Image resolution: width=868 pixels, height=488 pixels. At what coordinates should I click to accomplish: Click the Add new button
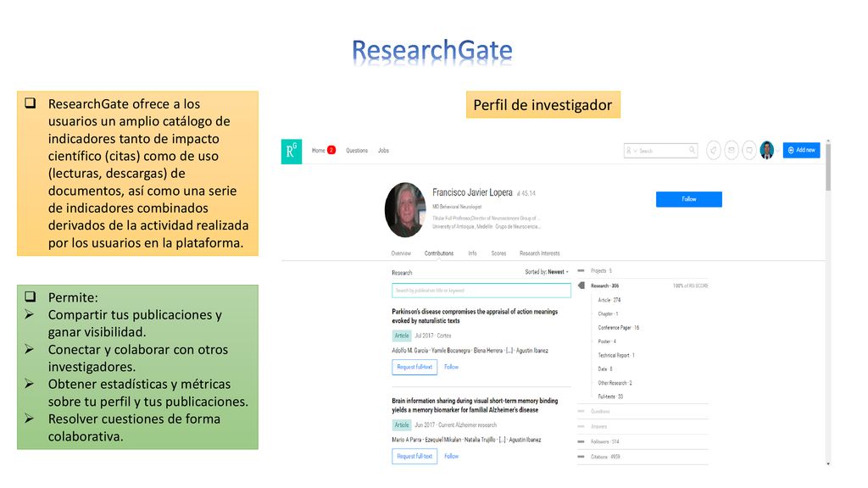(801, 150)
